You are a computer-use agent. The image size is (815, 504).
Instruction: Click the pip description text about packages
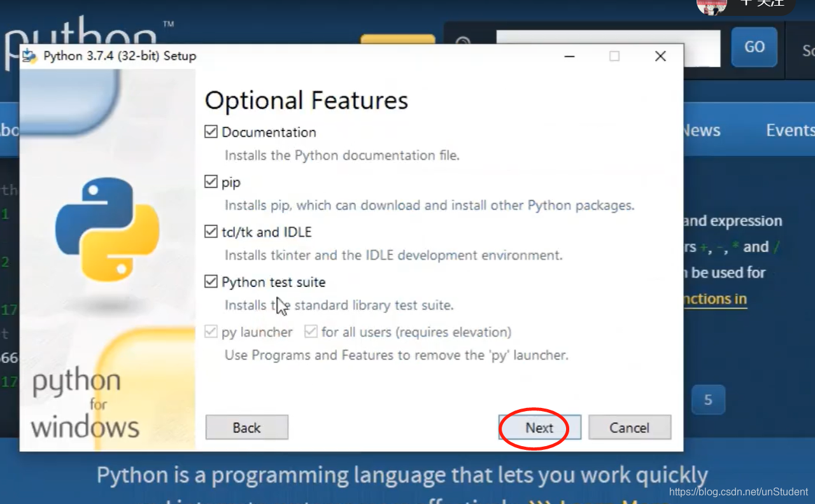[x=430, y=206]
